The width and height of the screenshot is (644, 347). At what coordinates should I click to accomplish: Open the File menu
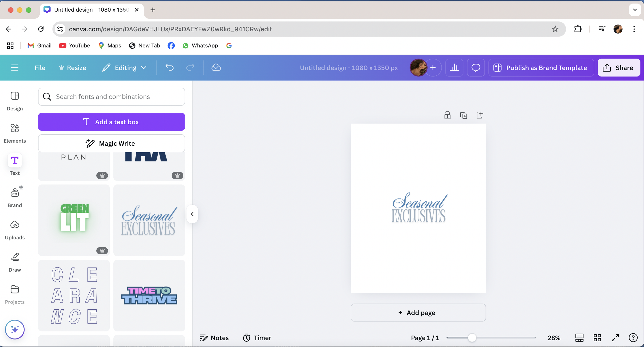click(x=40, y=67)
